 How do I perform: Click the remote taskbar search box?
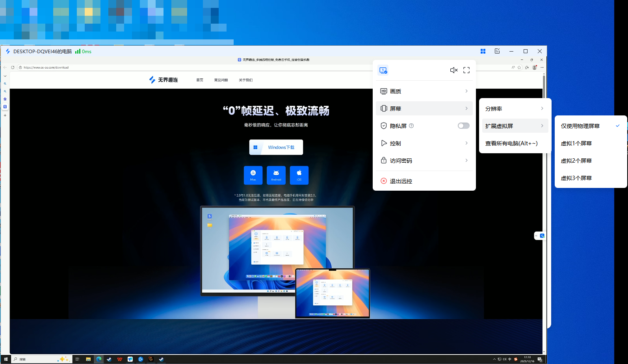(x=41, y=359)
